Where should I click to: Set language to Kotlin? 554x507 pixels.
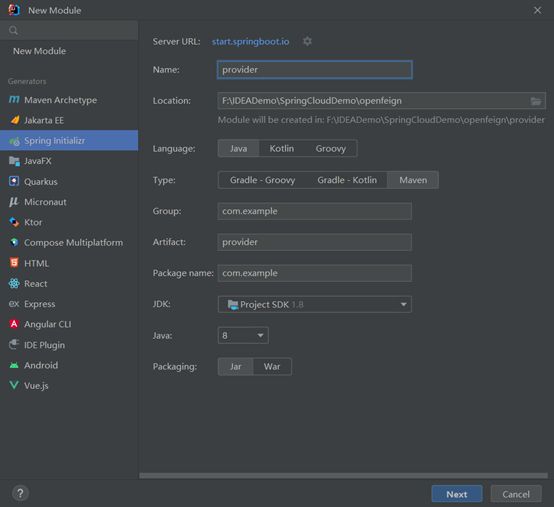[x=282, y=148]
